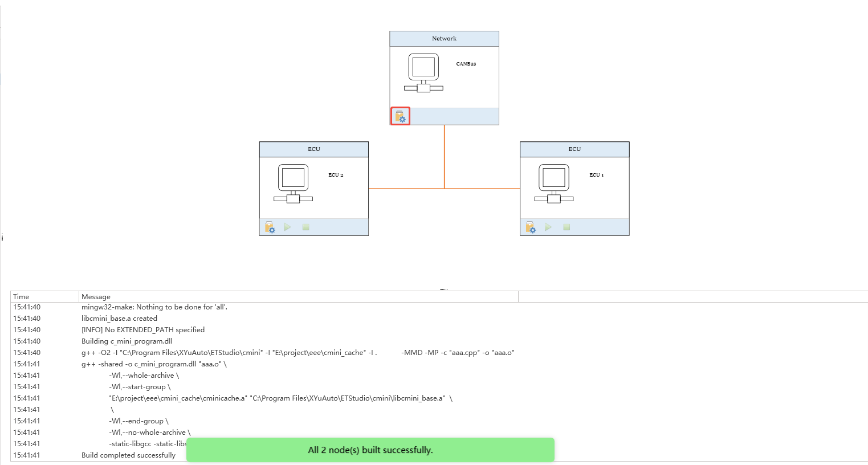The width and height of the screenshot is (868, 465).
Task: Stop the ECU 1 node with stop icon
Action: pyautogui.click(x=567, y=227)
